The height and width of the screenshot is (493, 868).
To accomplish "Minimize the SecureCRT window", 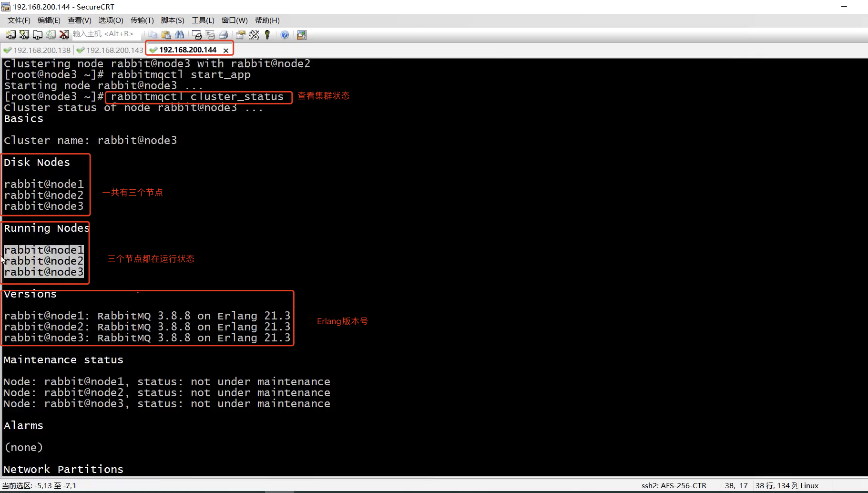I will [x=844, y=7].
